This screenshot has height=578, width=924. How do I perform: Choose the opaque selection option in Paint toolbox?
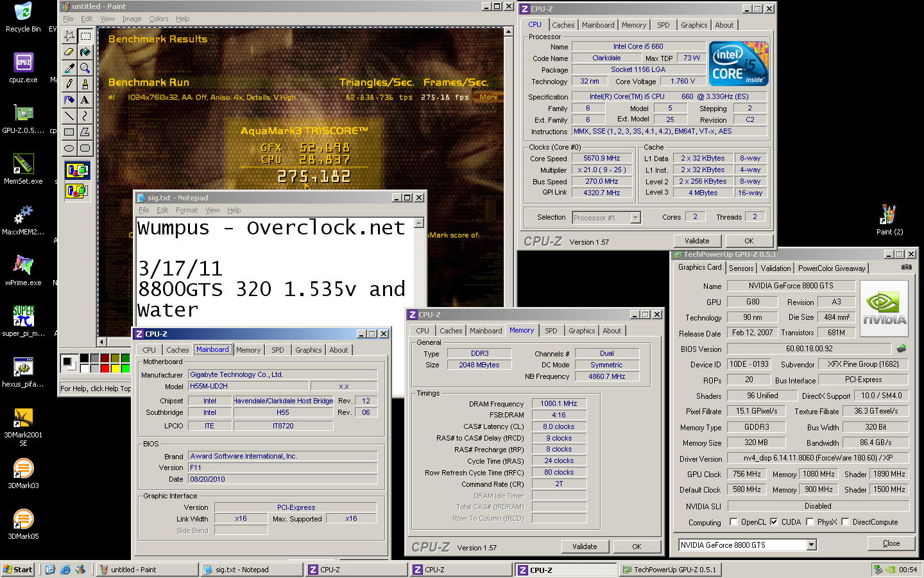point(77,170)
